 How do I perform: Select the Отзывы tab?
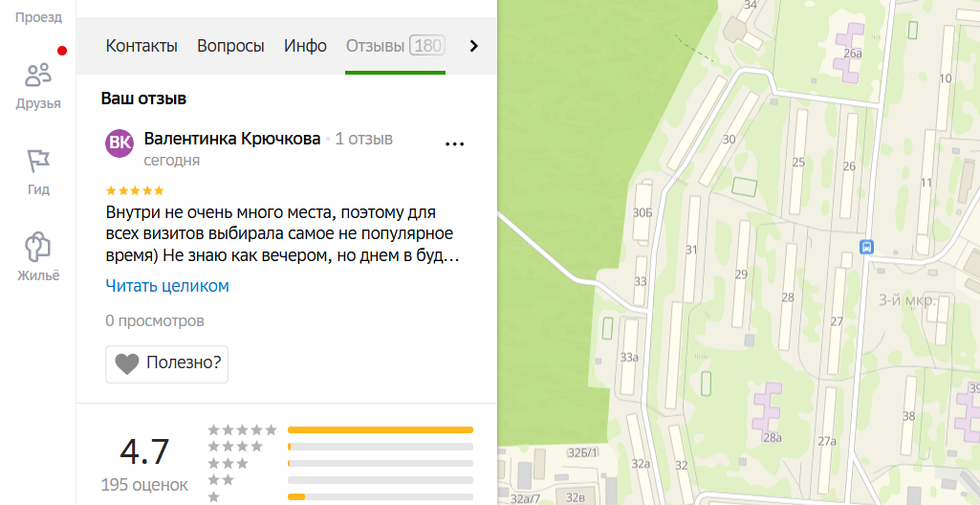point(395,46)
